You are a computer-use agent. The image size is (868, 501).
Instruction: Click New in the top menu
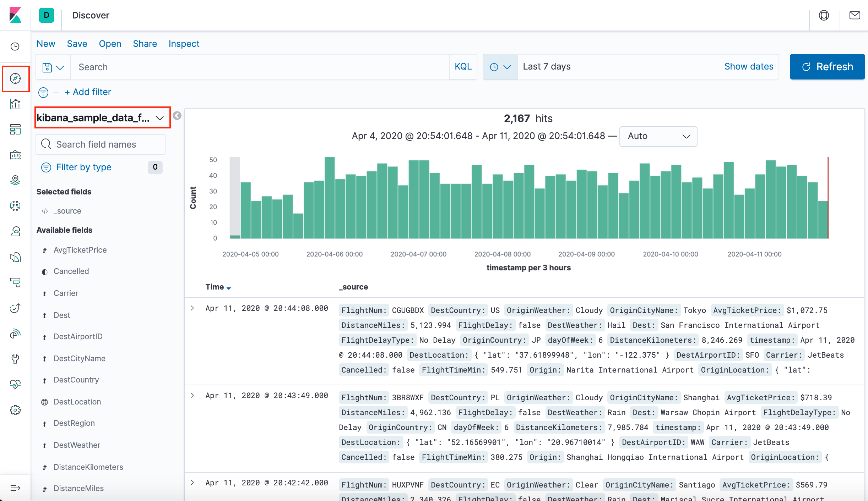(46, 44)
